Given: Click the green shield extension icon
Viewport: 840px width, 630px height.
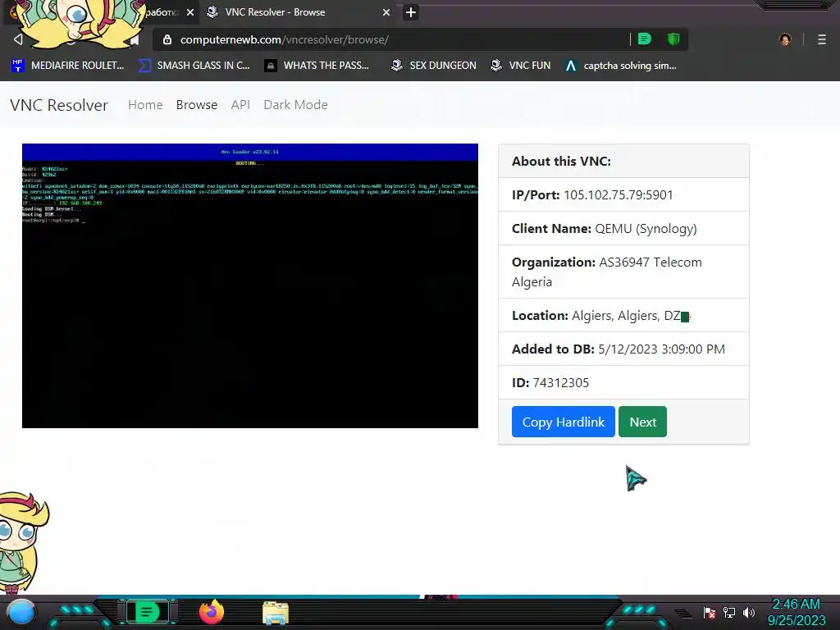Looking at the screenshot, I should [673, 39].
